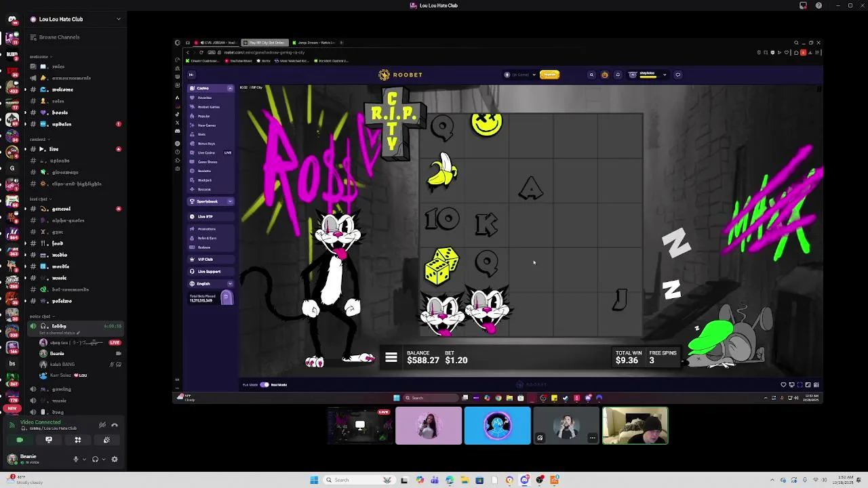Open Discord user settings gear
This screenshot has height=488, width=868.
pyautogui.click(x=115, y=459)
